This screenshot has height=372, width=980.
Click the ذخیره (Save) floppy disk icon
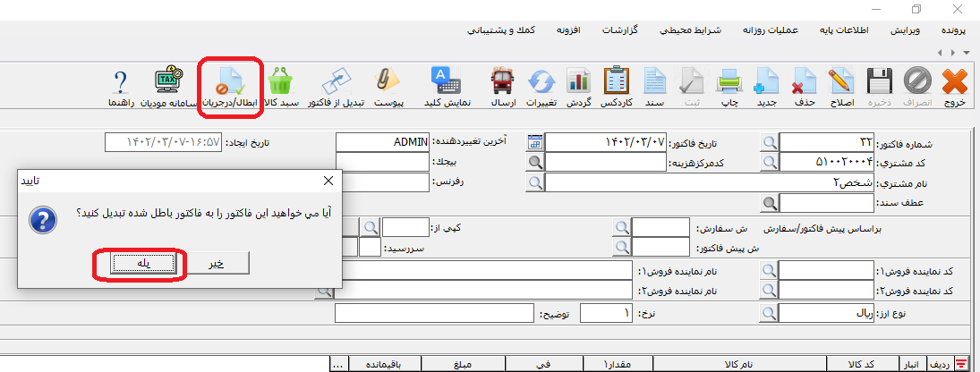[x=880, y=86]
